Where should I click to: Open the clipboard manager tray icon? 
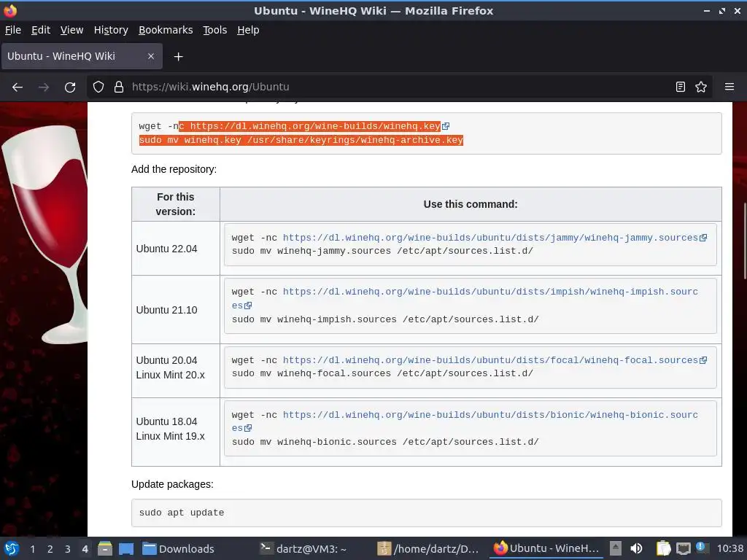[663, 548]
